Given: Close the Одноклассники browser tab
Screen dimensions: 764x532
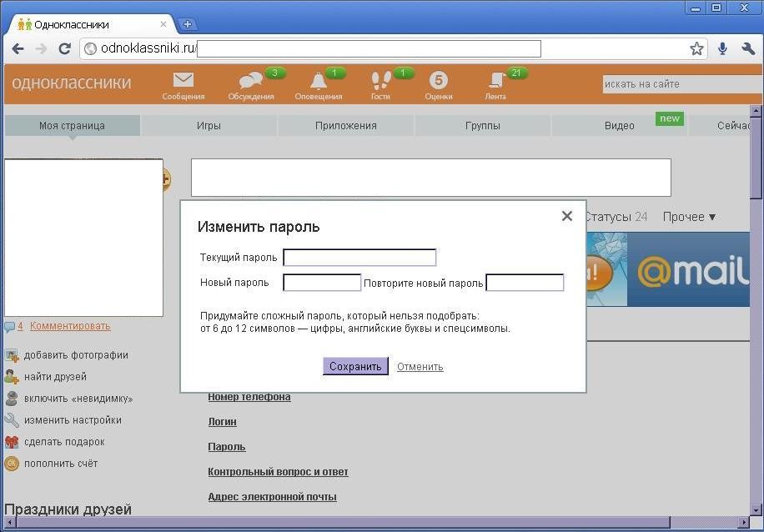Looking at the screenshot, I should (x=163, y=24).
